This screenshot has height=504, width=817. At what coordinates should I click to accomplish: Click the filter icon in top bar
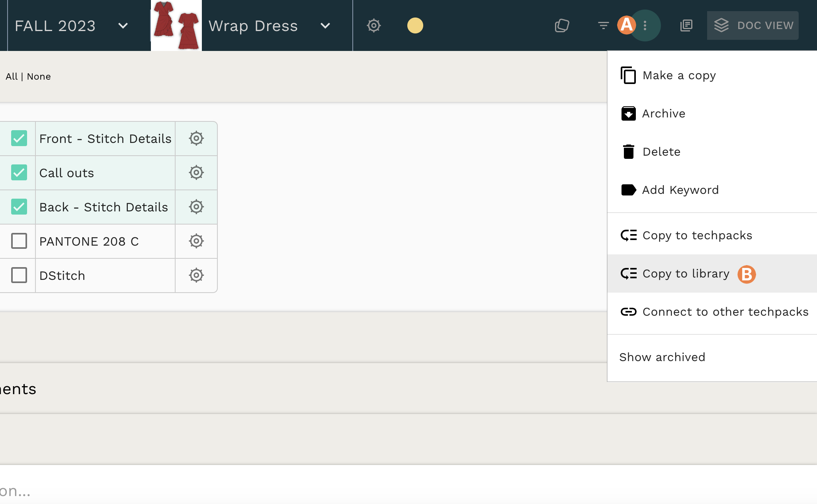[603, 25]
